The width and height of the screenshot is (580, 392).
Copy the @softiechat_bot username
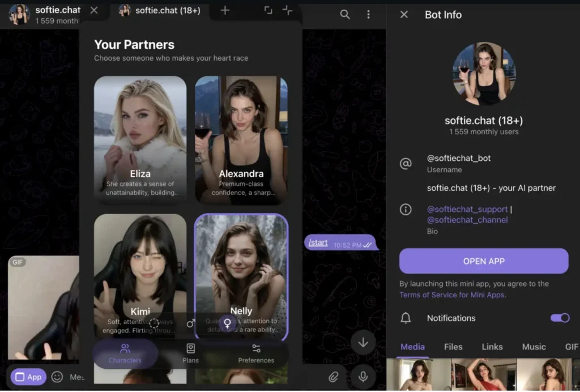(x=459, y=158)
